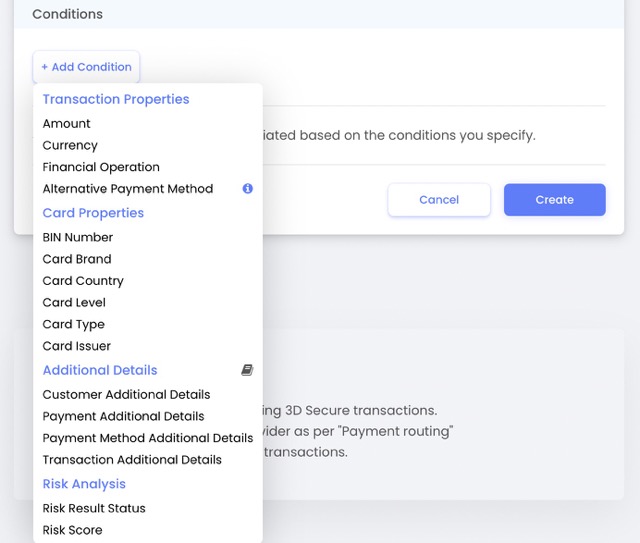Open the documentation book icon beside Additional Details
Screen dimensions: 640x543
[x=247, y=370]
